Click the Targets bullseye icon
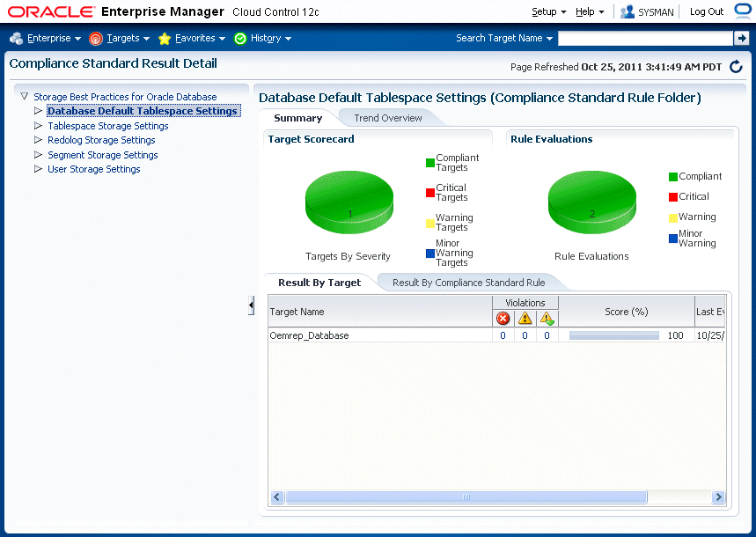Image resolution: width=756 pixels, height=537 pixels. pos(96,38)
